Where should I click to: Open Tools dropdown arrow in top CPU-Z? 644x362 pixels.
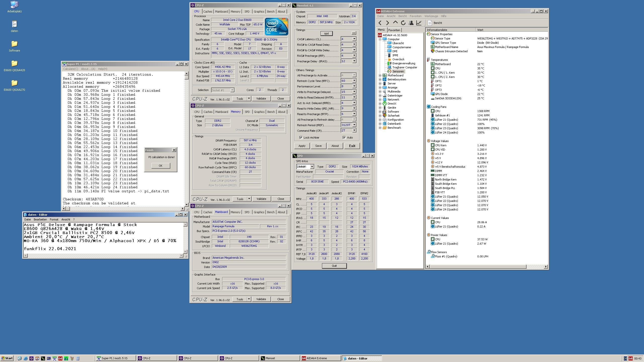pos(249,99)
